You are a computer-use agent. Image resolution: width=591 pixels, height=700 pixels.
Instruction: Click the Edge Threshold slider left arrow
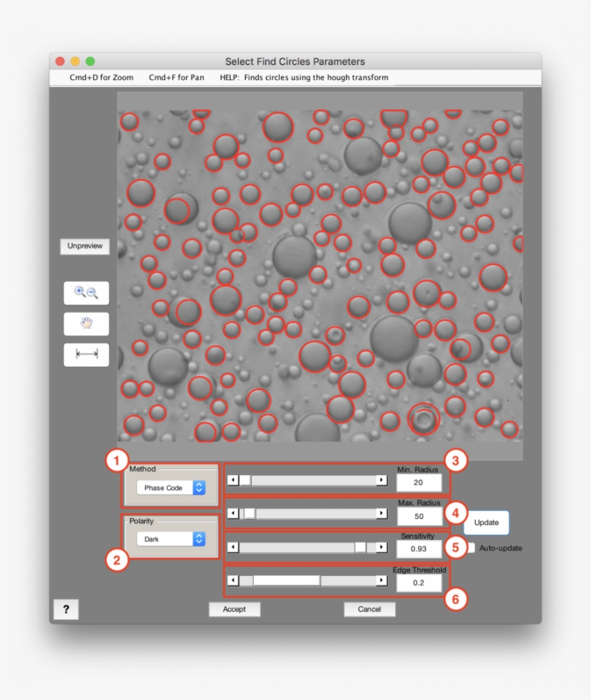(x=232, y=580)
